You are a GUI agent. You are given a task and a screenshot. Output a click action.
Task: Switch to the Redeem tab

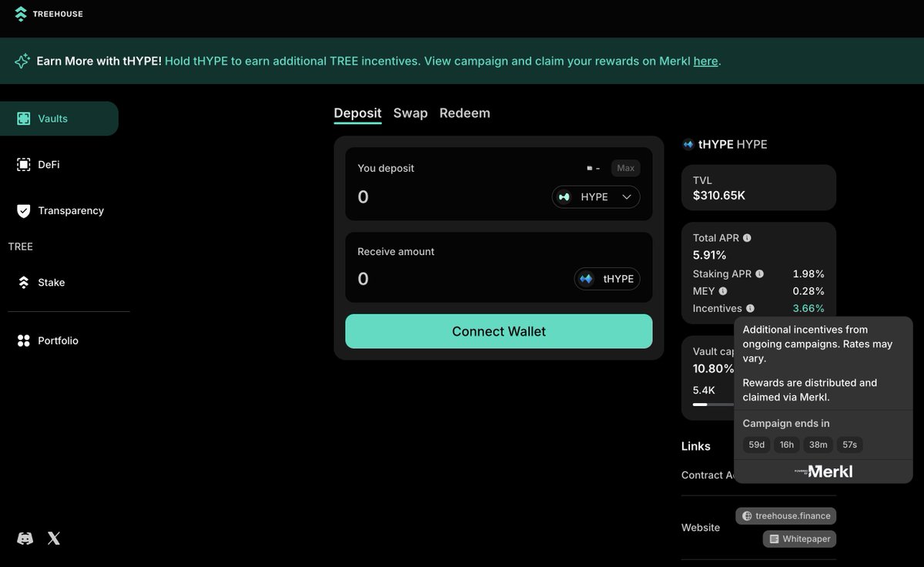464,113
